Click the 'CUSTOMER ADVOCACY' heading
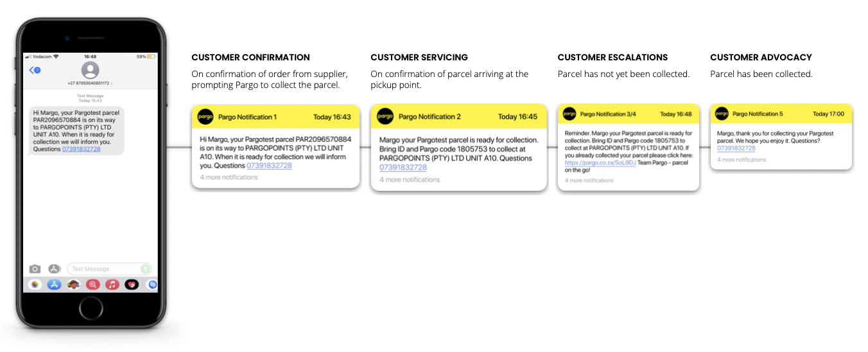 [x=761, y=58]
